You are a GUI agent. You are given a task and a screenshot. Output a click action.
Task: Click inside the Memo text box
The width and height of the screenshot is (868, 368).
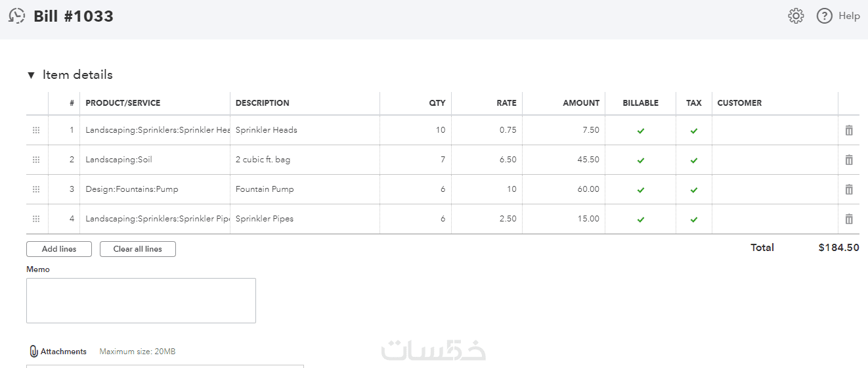click(x=141, y=300)
